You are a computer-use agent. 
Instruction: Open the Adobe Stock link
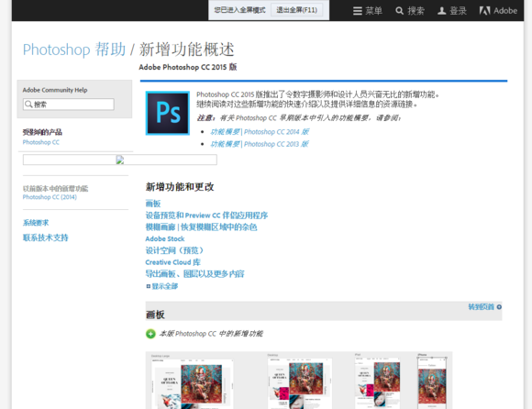click(x=165, y=238)
